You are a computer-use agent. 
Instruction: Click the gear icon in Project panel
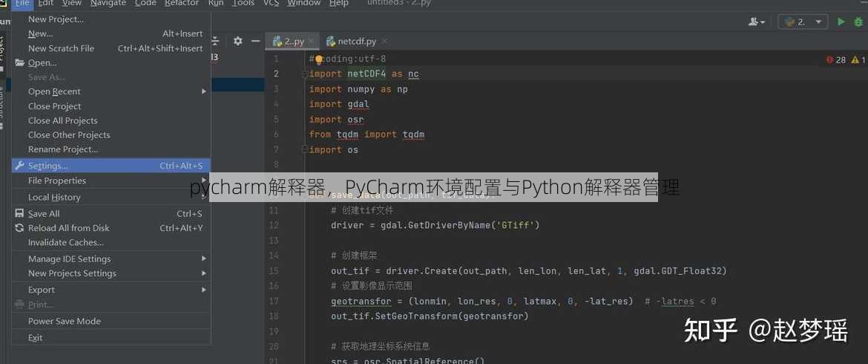(x=237, y=41)
